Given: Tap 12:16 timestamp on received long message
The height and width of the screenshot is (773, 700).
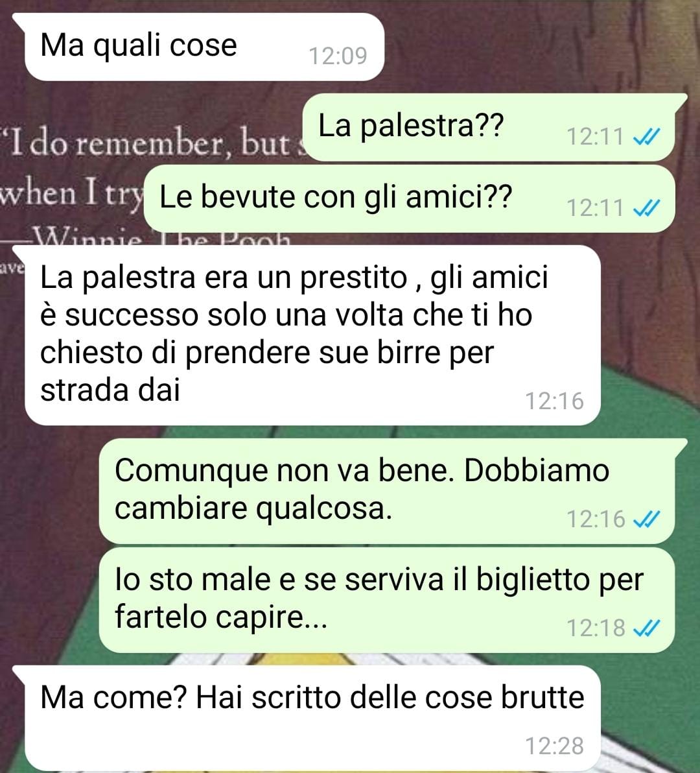Looking at the screenshot, I should [555, 401].
